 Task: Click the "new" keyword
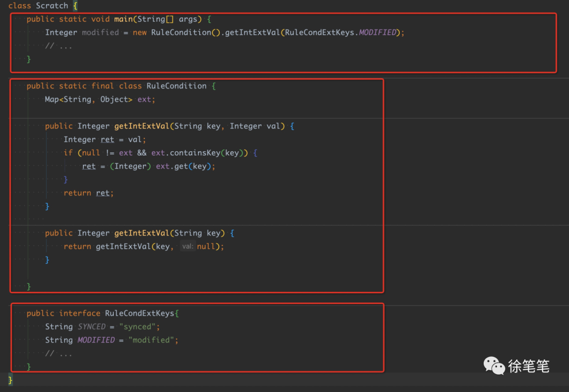(139, 33)
